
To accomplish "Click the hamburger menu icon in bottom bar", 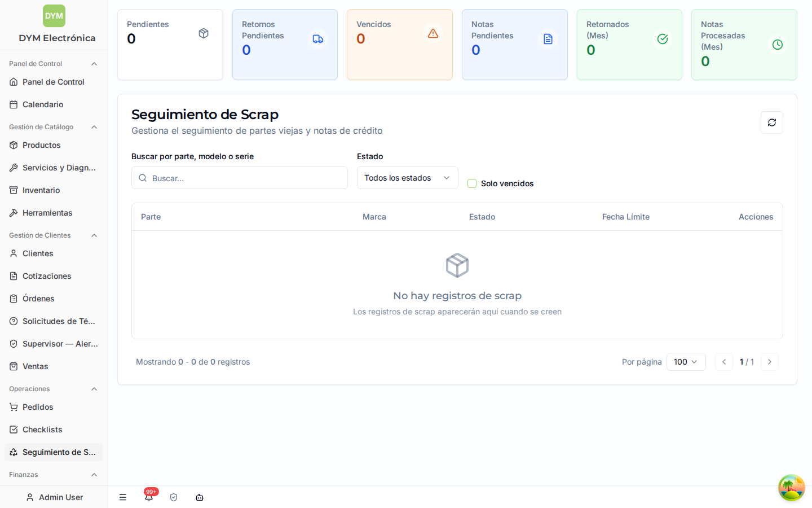I will coord(123,497).
